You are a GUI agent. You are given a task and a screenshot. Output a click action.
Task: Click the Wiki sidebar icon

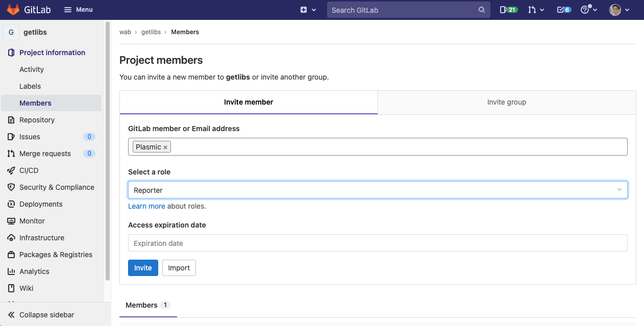coord(11,288)
